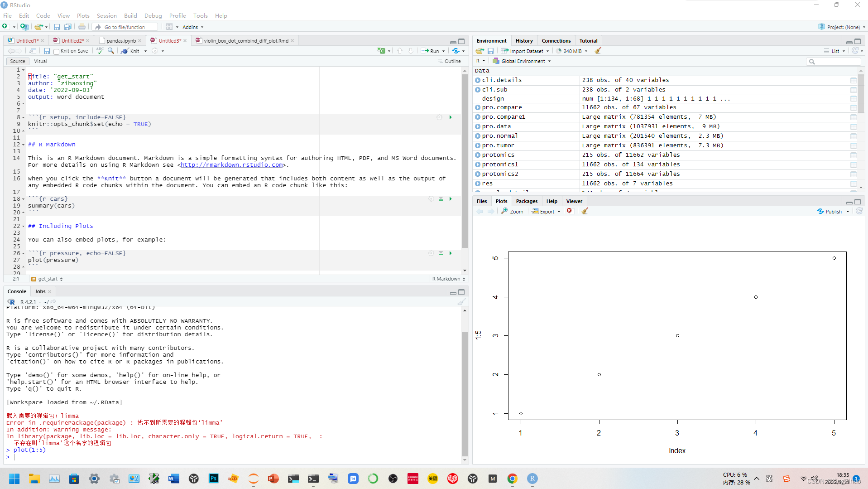
Task: Expand the cli.details data object
Action: pos(478,80)
